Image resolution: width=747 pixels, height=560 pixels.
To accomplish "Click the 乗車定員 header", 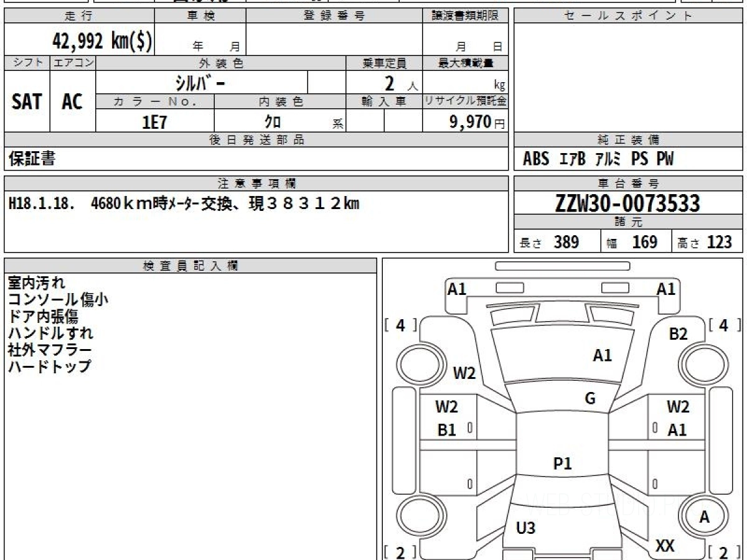I will (384, 63).
